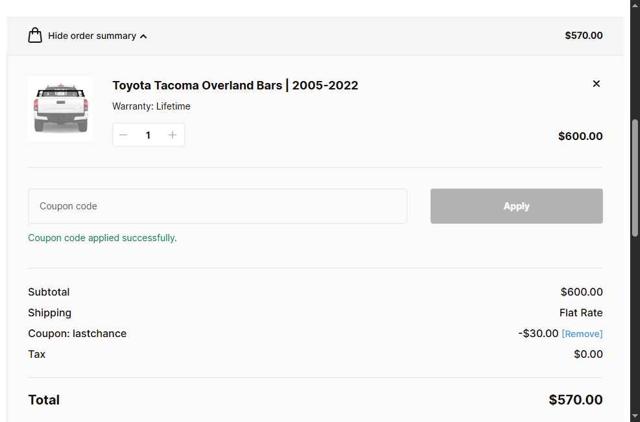Click item price $600.00 beside quantity
The height and width of the screenshot is (422, 640).
(x=580, y=136)
